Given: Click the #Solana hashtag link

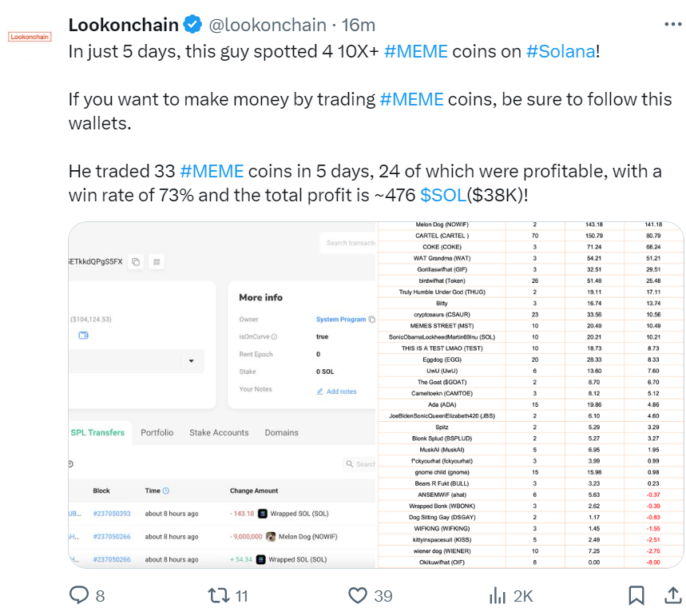Looking at the screenshot, I should click(560, 51).
